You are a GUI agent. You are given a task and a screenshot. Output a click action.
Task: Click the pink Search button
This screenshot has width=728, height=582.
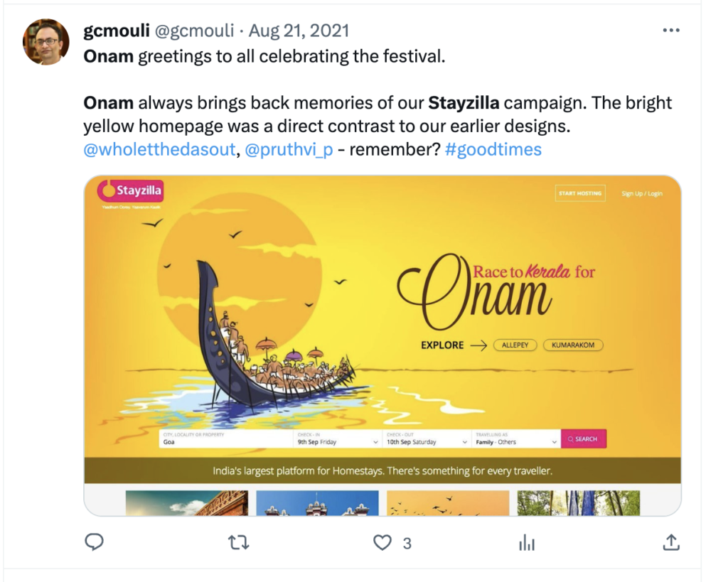pos(583,439)
